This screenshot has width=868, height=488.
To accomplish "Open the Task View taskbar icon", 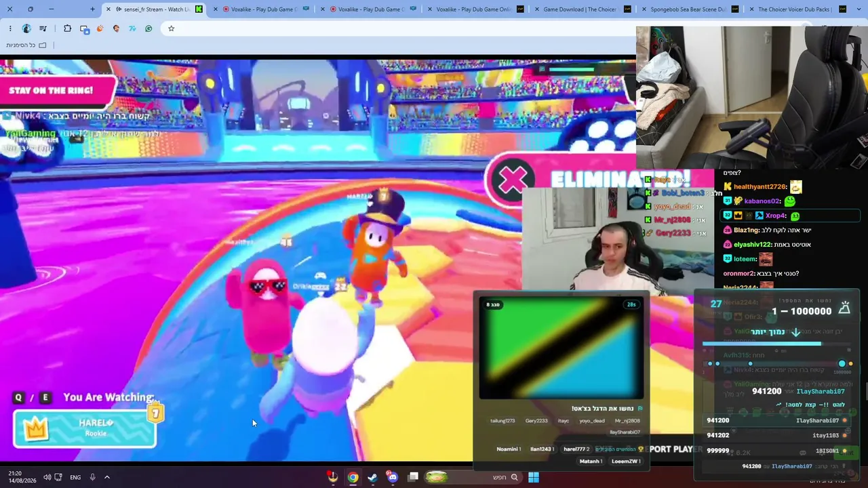I will [413, 477].
